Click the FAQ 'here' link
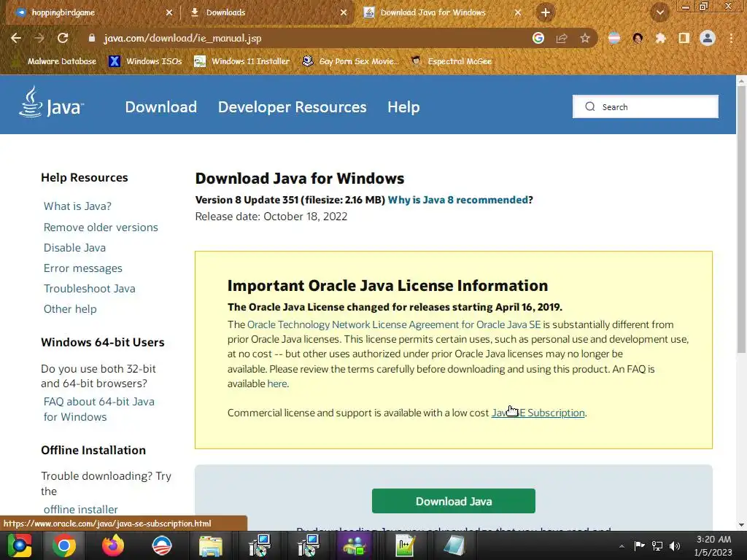 [x=276, y=384]
